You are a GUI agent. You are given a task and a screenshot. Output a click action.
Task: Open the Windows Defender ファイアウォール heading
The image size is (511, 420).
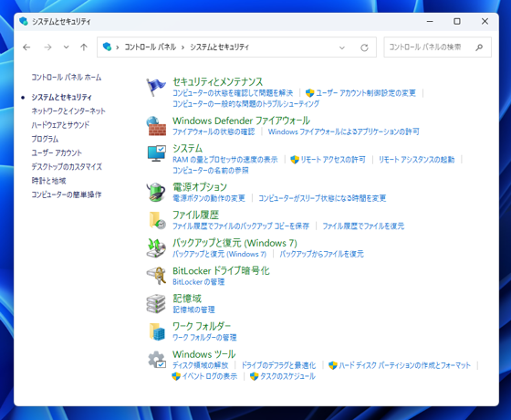coord(241,121)
